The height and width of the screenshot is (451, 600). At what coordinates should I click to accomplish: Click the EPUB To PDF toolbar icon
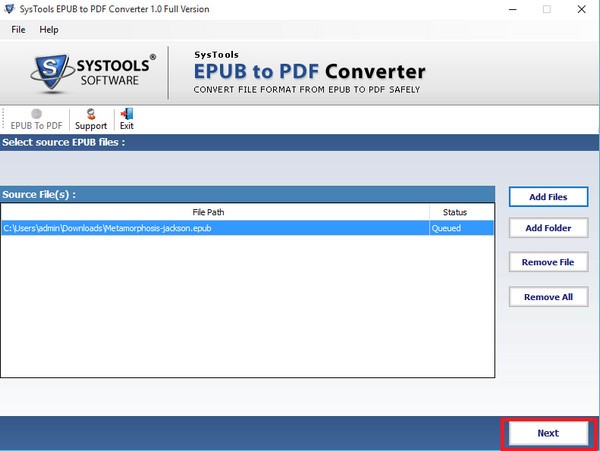pos(35,119)
